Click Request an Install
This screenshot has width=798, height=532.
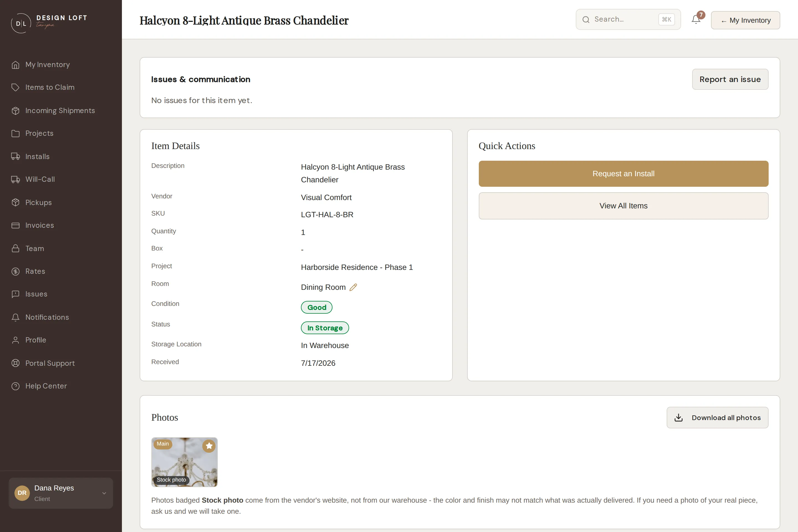click(x=623, y=174)
